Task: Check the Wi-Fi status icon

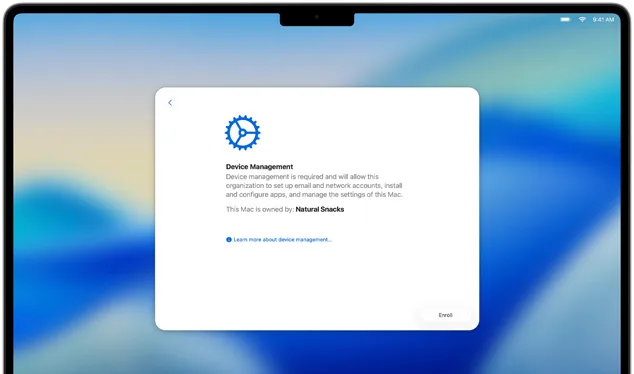Action: point(582,19)
